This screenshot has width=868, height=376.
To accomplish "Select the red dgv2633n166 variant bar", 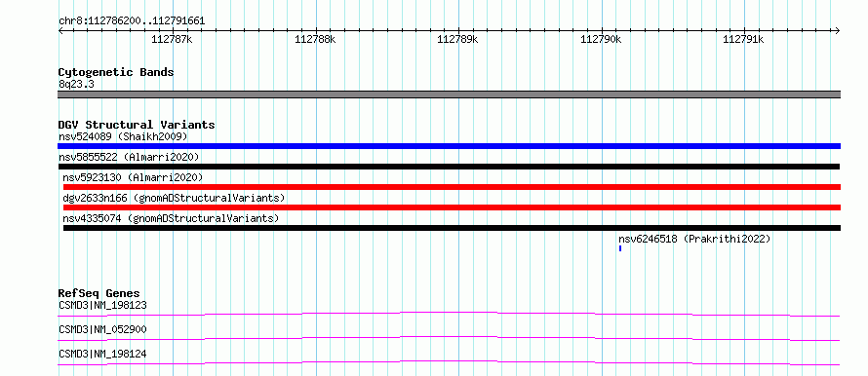I will pyautogui.click(x=452, y=207).
